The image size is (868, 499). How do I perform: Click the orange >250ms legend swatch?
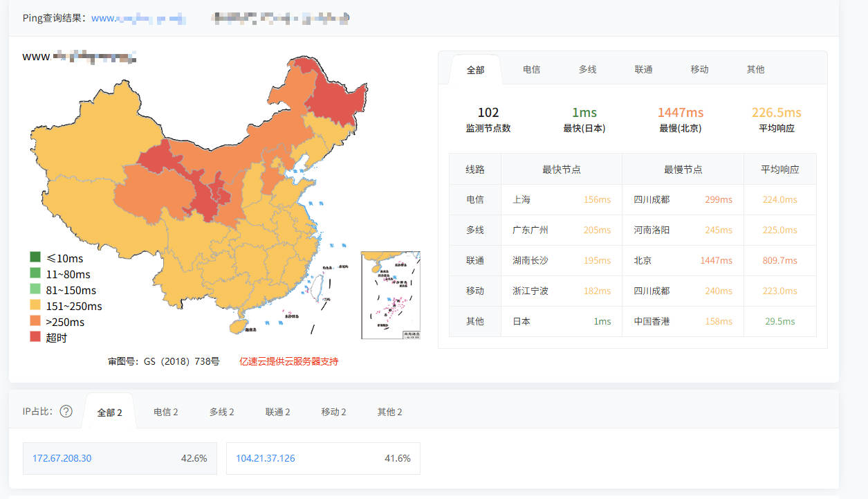click(x=35, y=321)
